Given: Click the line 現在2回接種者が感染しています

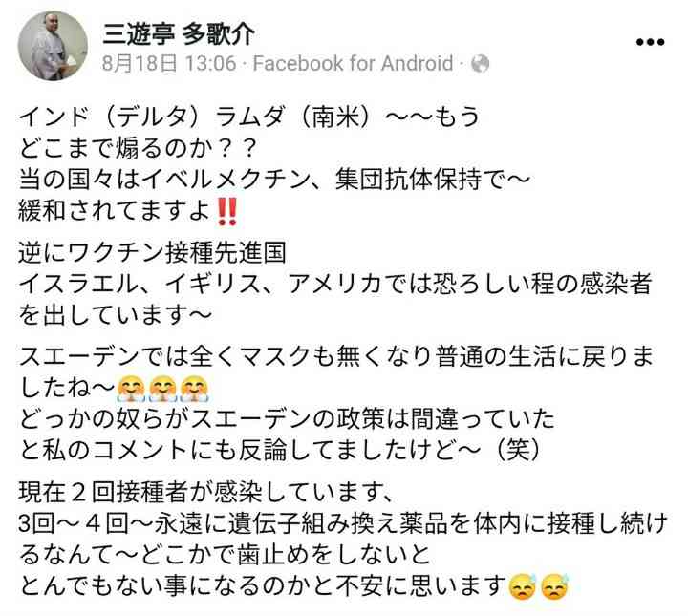Looking at the screenshot, I should (x=205, y=492).
